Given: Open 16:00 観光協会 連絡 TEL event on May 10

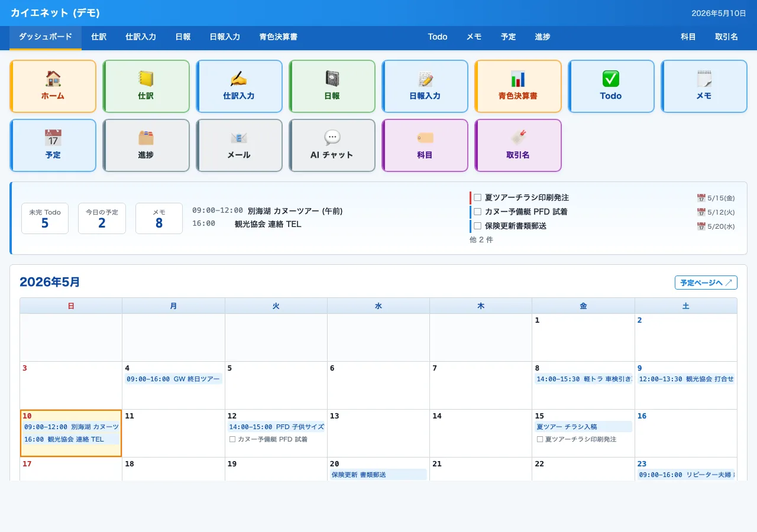Looking at the screenshot, I should pos(71,439).
